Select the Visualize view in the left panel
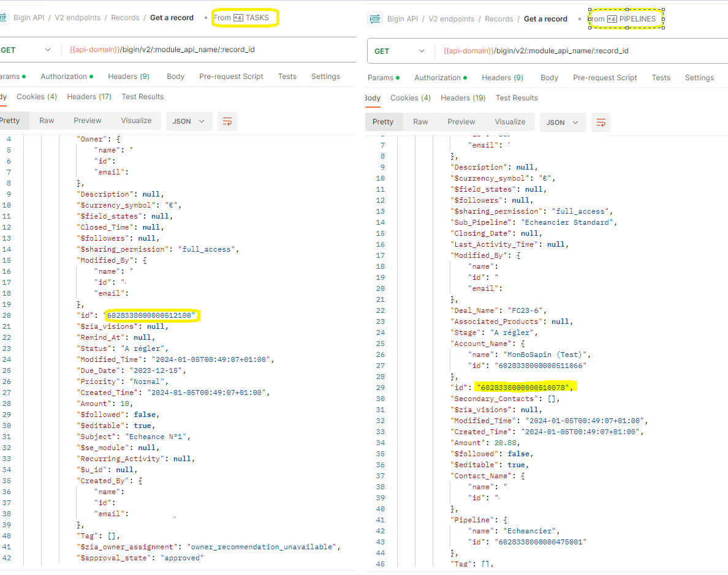Screen dimensions: 728x575 [x=136, y=121]
